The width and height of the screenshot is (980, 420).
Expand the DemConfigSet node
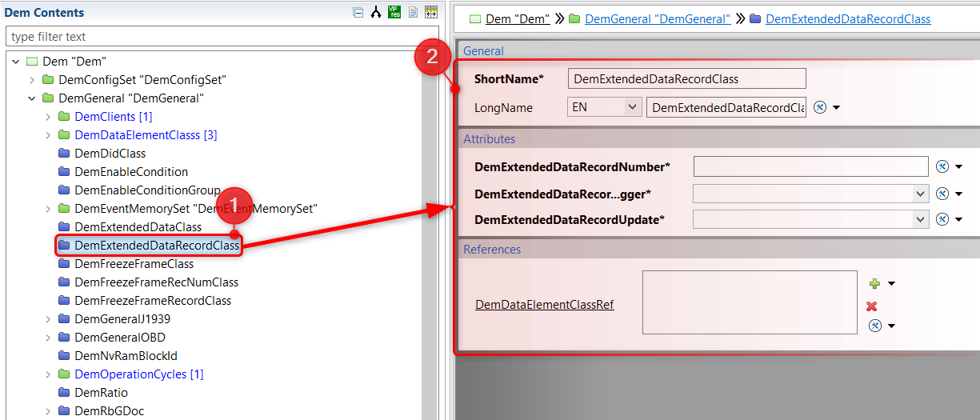click(32, 80)
